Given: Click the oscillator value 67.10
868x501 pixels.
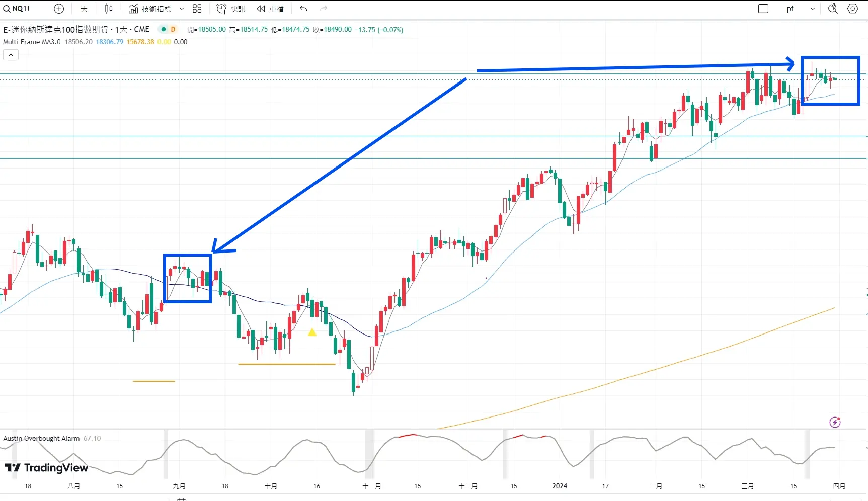Looking at the screenshot, I should (x=92, y=438).
